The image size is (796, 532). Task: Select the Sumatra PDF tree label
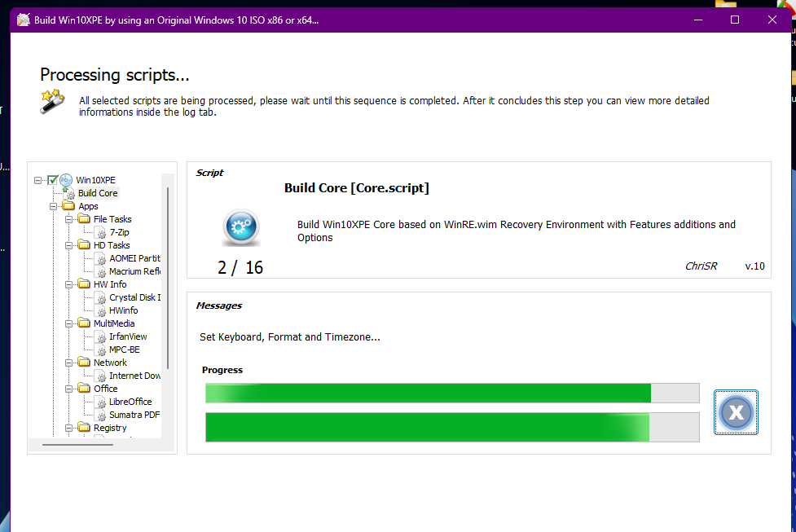coord(134,415)
